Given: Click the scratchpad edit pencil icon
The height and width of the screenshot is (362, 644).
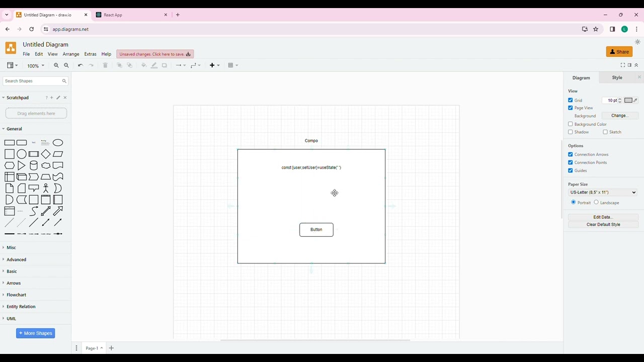Looking at the screenshot, I should pyautogui.click(x=58, y=98).
